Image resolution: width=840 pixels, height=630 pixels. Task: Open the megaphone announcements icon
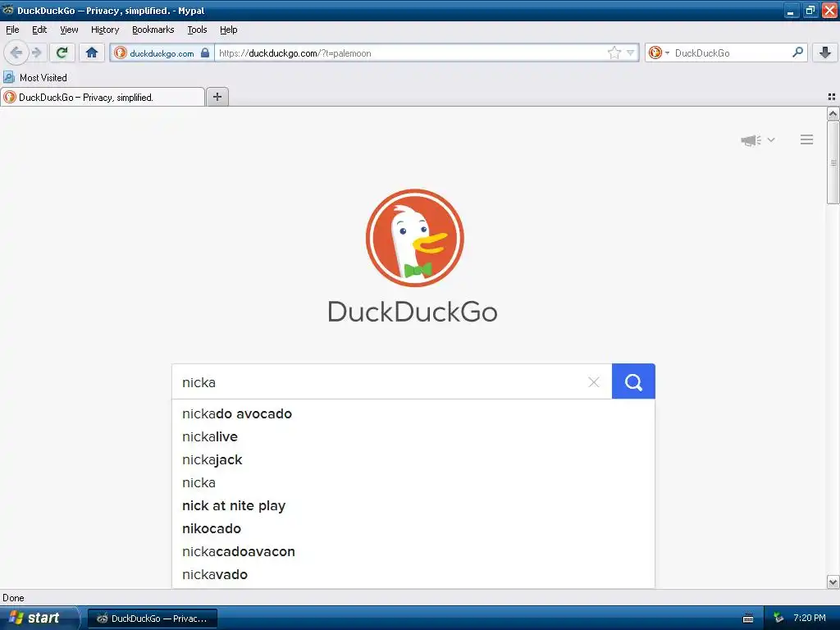click(x=751, y=140)
